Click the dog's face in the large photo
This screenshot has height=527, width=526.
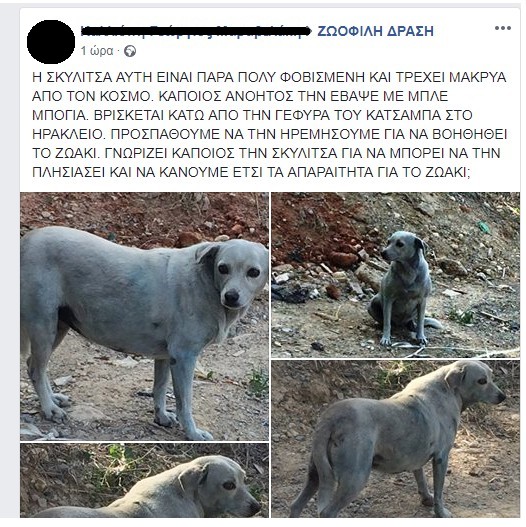[238, 276]
